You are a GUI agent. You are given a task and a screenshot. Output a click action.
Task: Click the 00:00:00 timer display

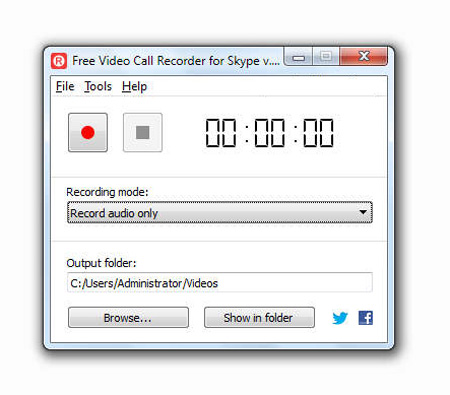[269, 133]
